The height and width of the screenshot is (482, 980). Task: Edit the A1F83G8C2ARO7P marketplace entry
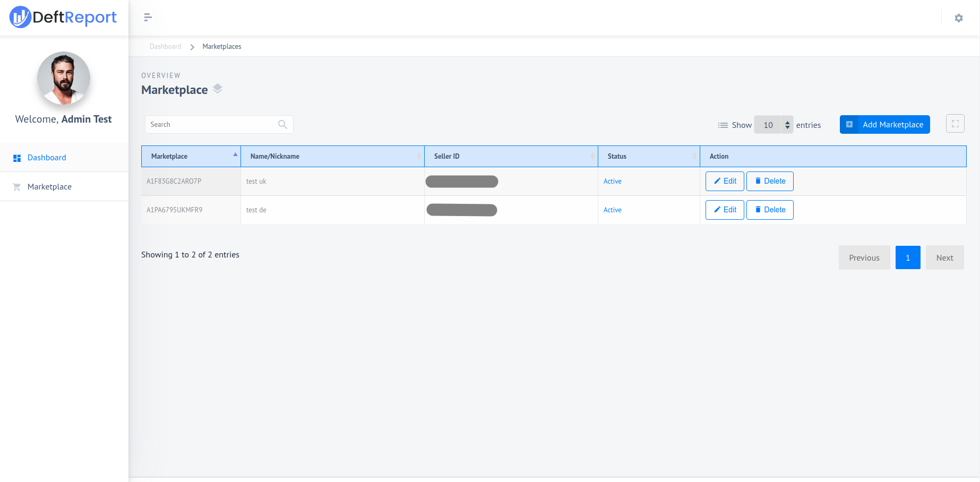coord(725,181)
